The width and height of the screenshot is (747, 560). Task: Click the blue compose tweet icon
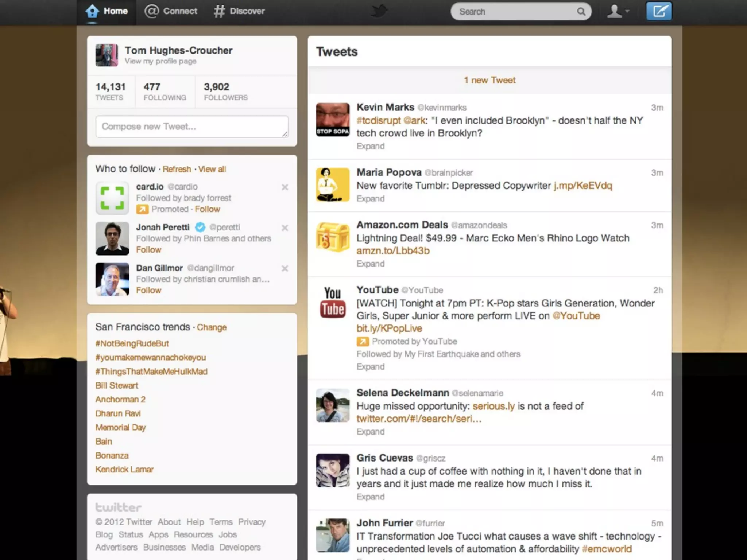click(x=659, y=11)
